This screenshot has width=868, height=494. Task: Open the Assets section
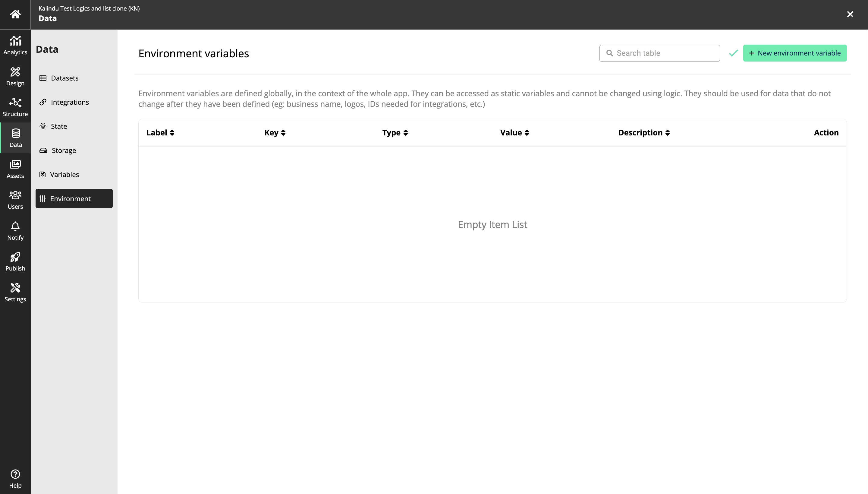(x=15, y=169)
